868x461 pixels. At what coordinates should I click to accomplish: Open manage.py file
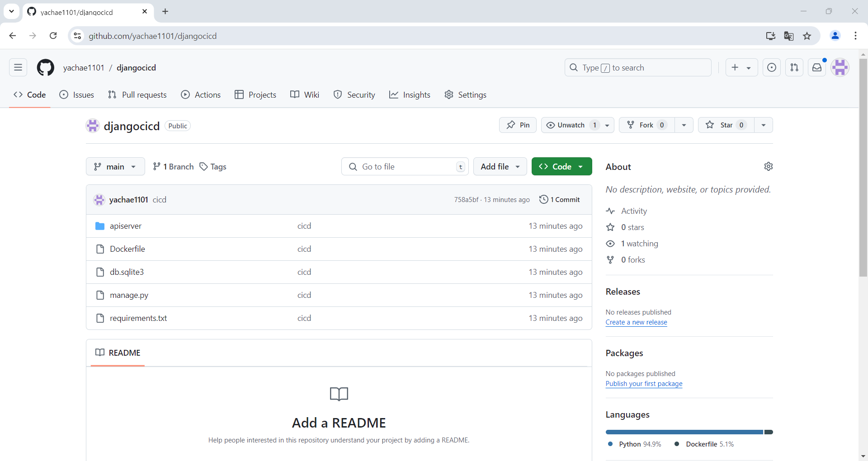(129, 295)
